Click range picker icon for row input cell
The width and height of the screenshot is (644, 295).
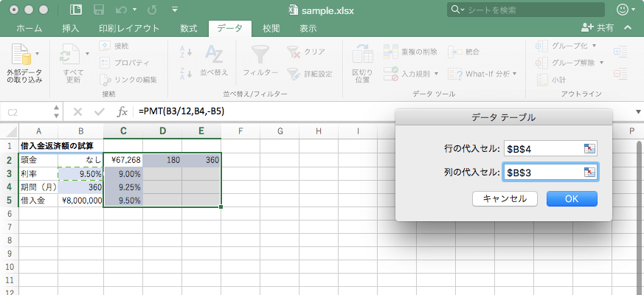click(589, 149)
